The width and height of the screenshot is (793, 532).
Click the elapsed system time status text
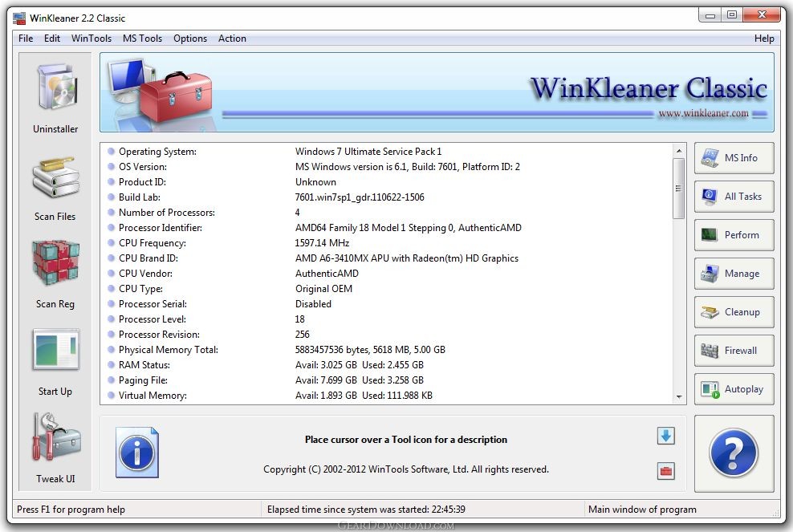point(366,510)
